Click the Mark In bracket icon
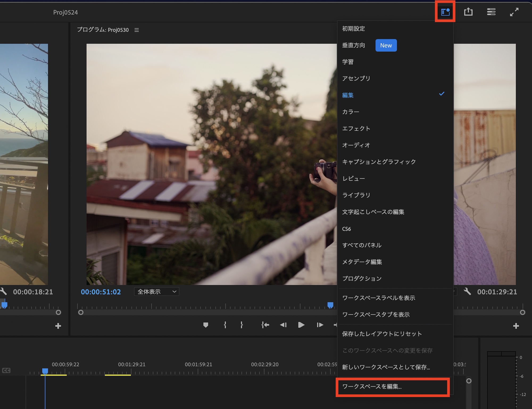532x409 pixels. click(225, 325)
